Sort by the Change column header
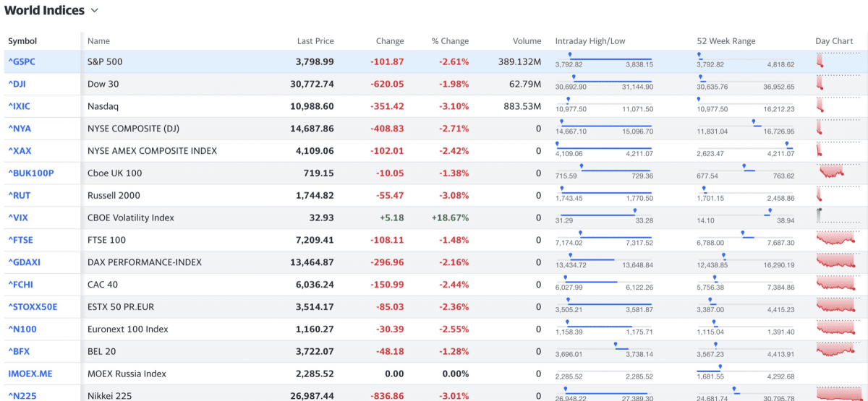 [x=390, y=41]
